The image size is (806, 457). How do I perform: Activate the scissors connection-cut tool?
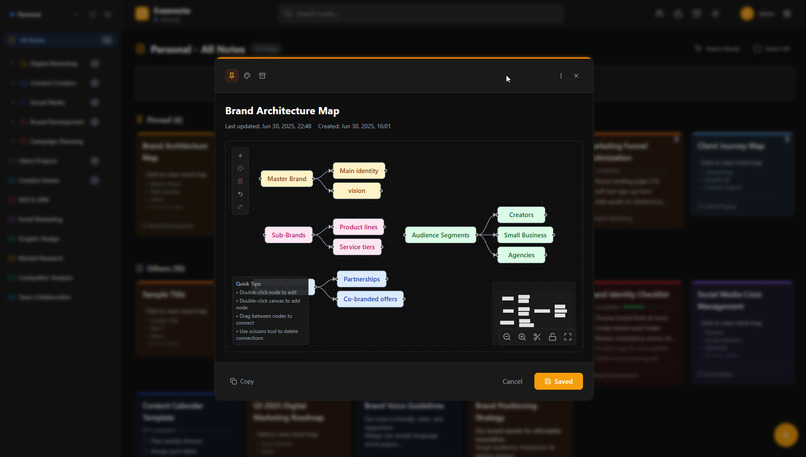point(537,337)
